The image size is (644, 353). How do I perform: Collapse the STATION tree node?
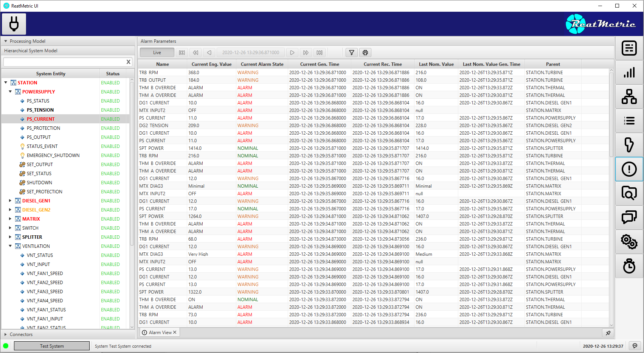[6, 82]
